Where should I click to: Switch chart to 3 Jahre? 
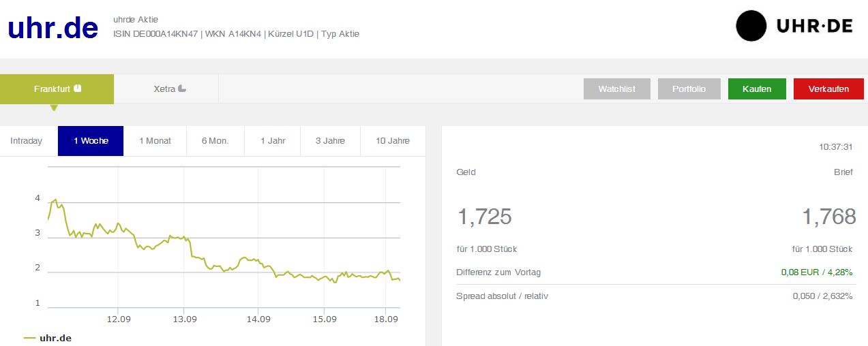[330, 141]
